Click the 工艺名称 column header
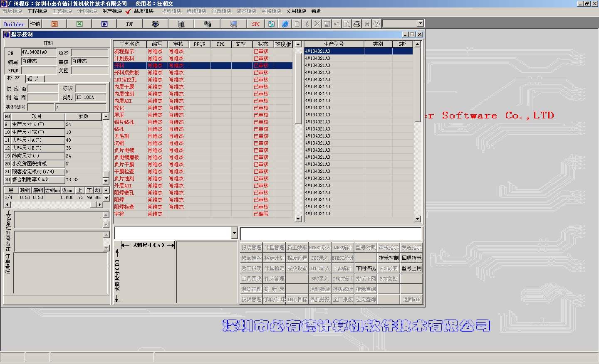The height and width of the screenshot is (364, 599). (130, 44)
